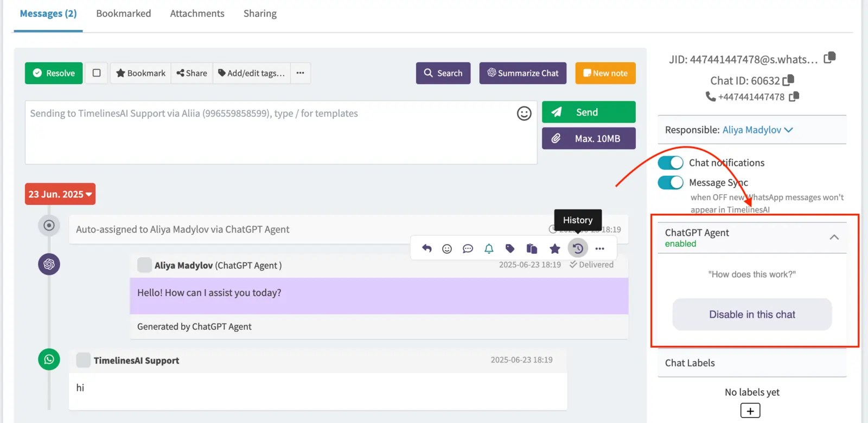Copy the phone number +447441447478 icon
Viewport: 868px width, 423px height.
point(794,97)
